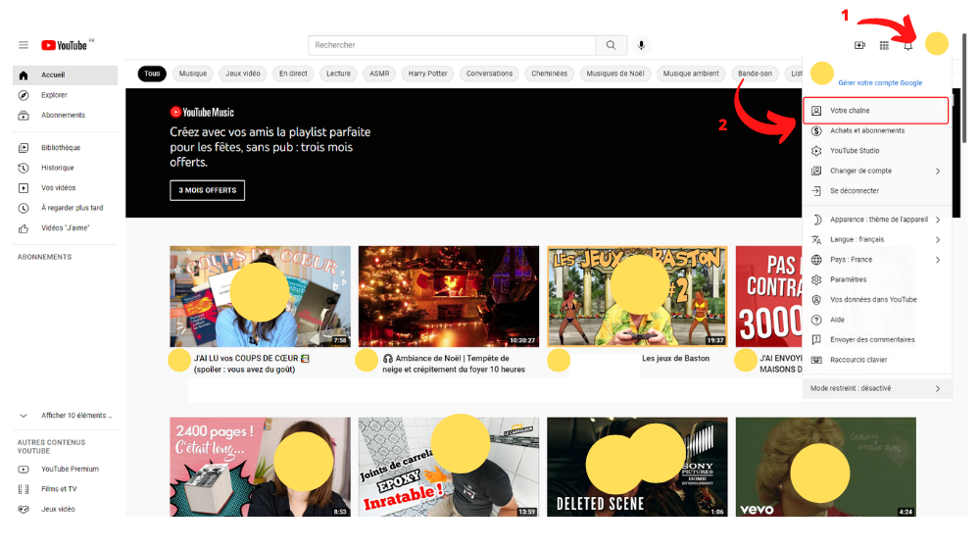Select the En direct chip
The height and width of the screenshot is (549, 980).
pyautogui.click(x=293, y=74)
